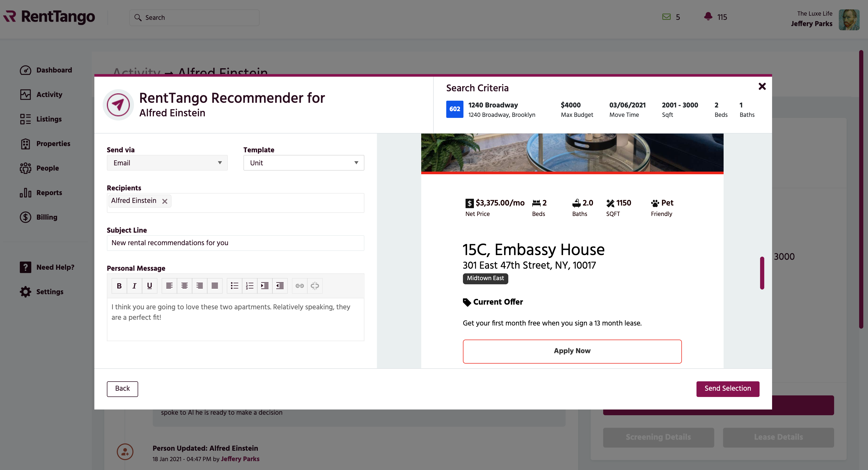Increase indent in message editor
The height and width of the screenshot is (470, 868).
265,286
